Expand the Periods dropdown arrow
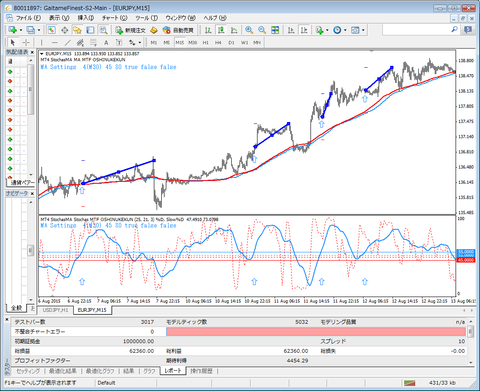Image resolution: width=480 pixels, height=391 pixels. click(345, 30)
